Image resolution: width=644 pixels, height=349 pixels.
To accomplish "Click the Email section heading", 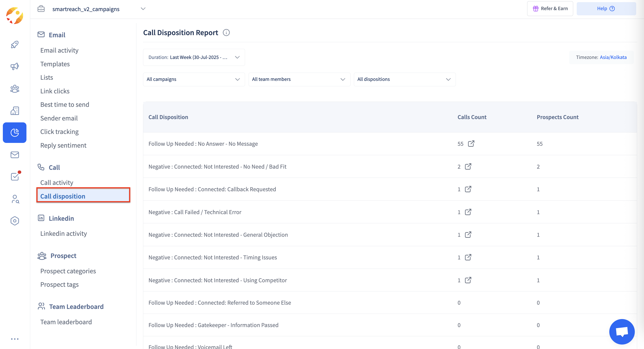I will click(x=57, y=35).
